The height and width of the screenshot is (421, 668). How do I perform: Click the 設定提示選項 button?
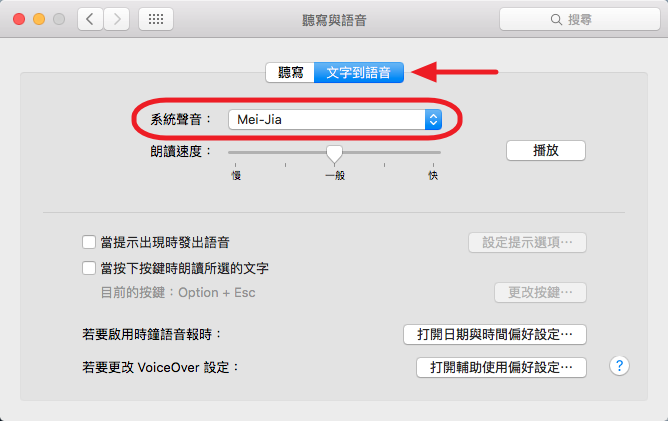[x=527, y=242]
